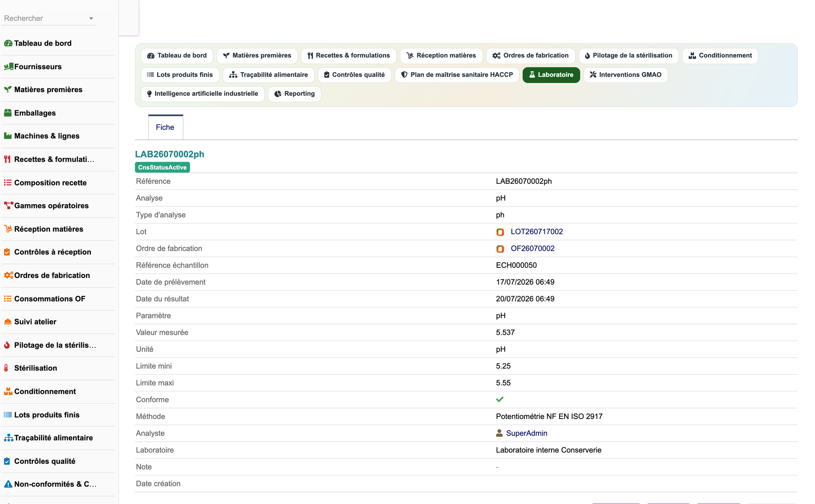This screenshot has height=504, width=815.
Task: Open the Tableau de bord top menu pill
Action: click(x=177, y=56)
